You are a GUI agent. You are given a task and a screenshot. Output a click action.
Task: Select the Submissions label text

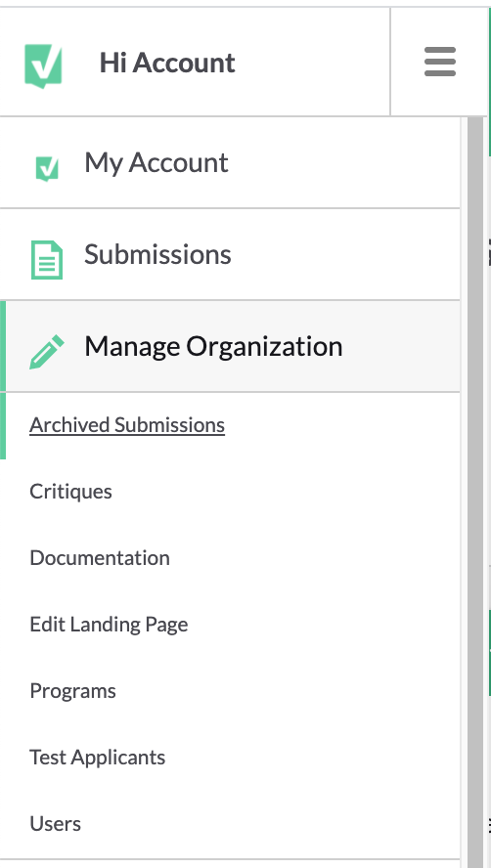[157, 255]
